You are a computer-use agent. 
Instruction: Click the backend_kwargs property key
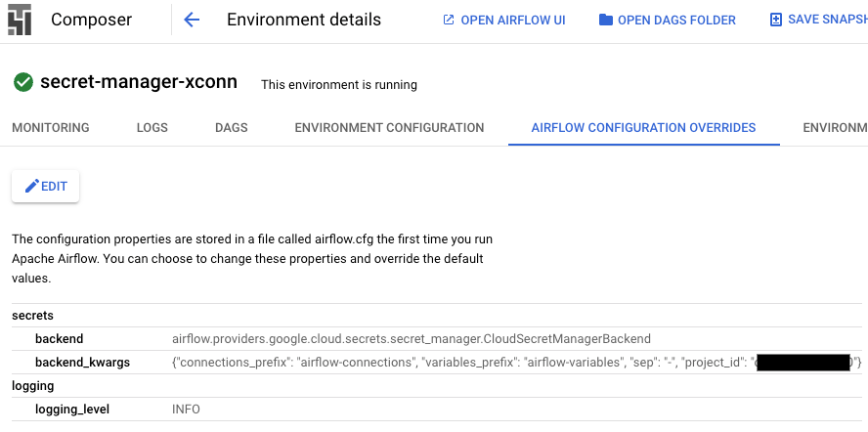82,363
